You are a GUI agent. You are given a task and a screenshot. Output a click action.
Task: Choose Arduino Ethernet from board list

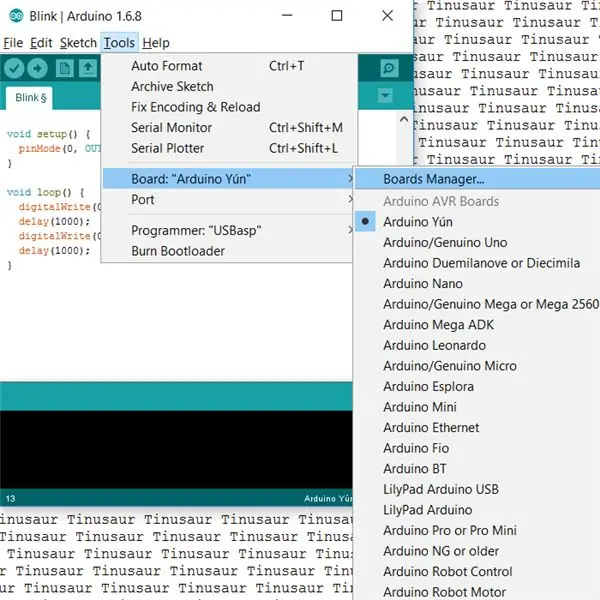tap(478, 428)
